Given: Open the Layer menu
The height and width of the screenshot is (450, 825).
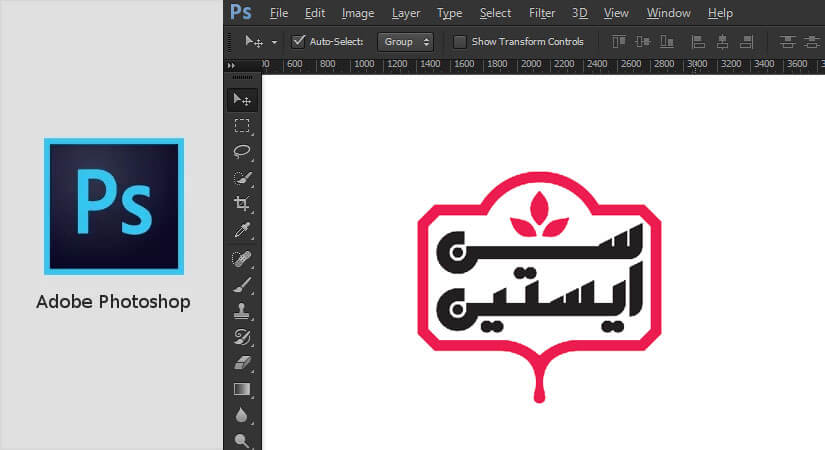Looking at the screenshot, I should [x=406, y=13].
